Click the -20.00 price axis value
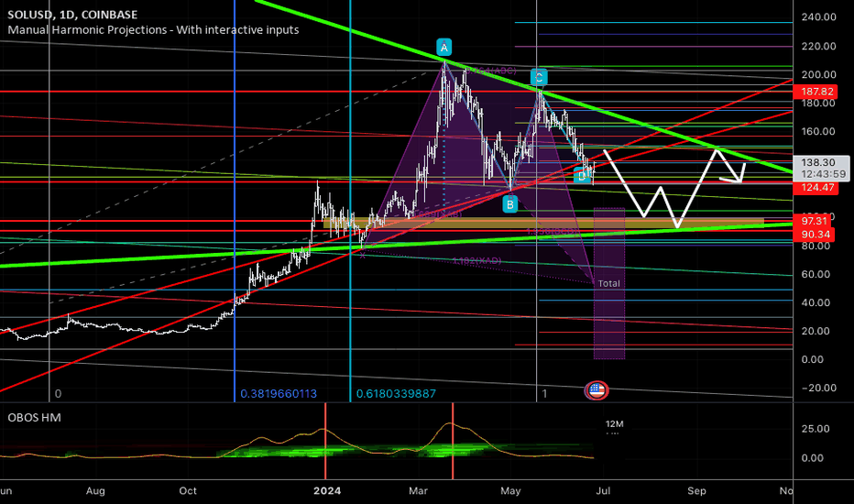Image resolution: width=854 pixels, height=504 pixels. coord(818,388)
